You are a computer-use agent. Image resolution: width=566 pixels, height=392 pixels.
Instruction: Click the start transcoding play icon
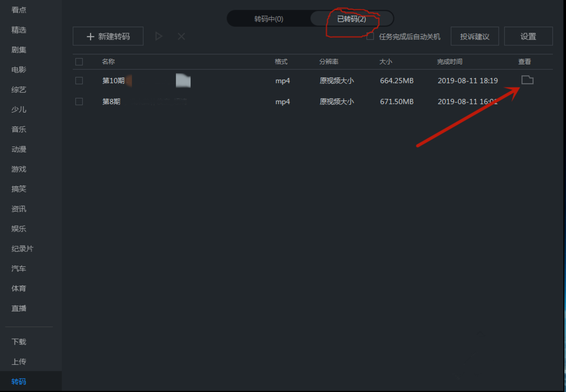coord(159,36)
